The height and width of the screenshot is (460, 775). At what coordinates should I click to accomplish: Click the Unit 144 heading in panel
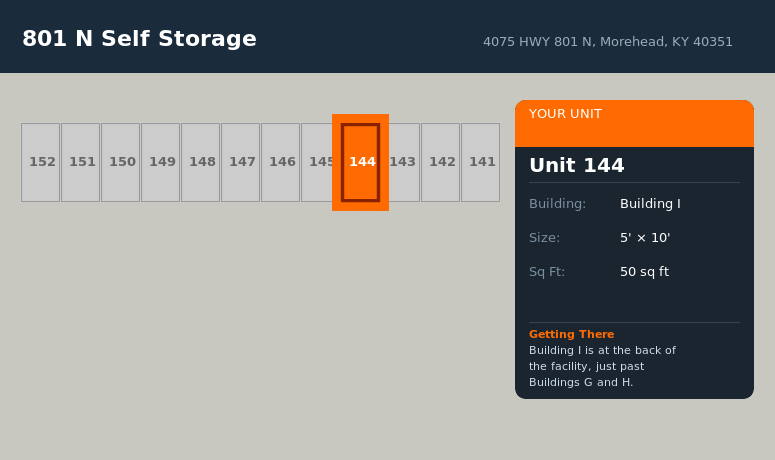576,166
